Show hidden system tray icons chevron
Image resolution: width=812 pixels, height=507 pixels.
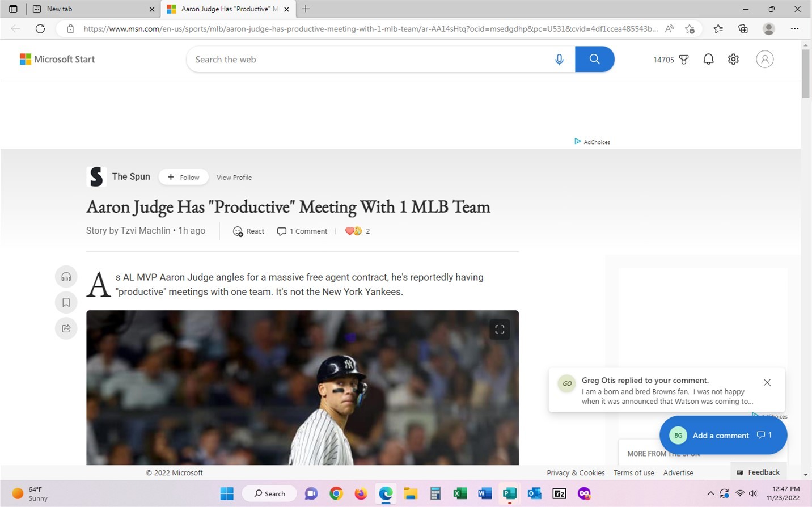(x=710, y=493)
